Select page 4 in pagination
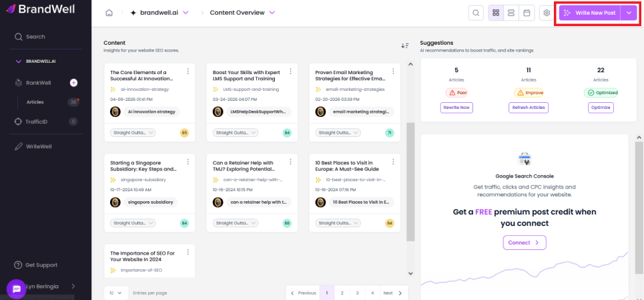This screenshot has height=300, width=644. 372,293
